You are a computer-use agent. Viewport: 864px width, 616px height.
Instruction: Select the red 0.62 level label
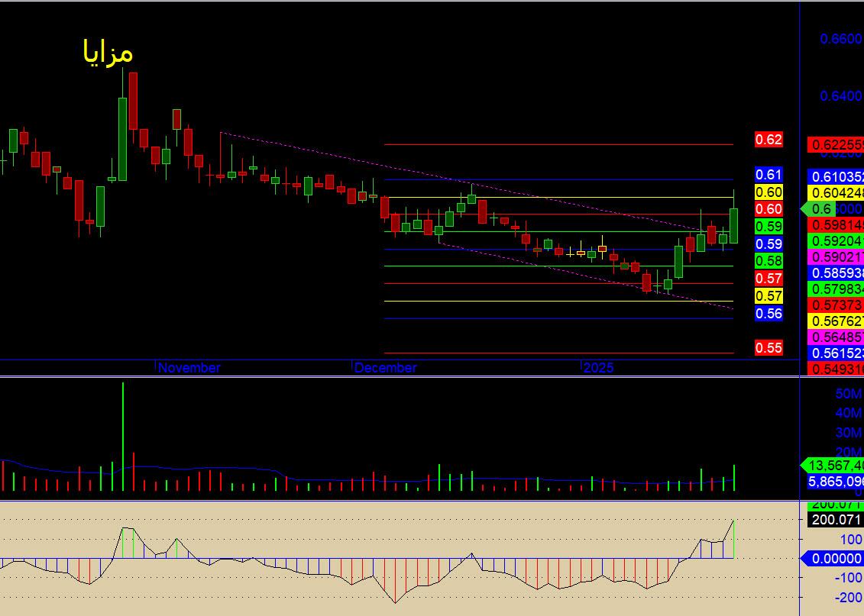tap(769, 140)
